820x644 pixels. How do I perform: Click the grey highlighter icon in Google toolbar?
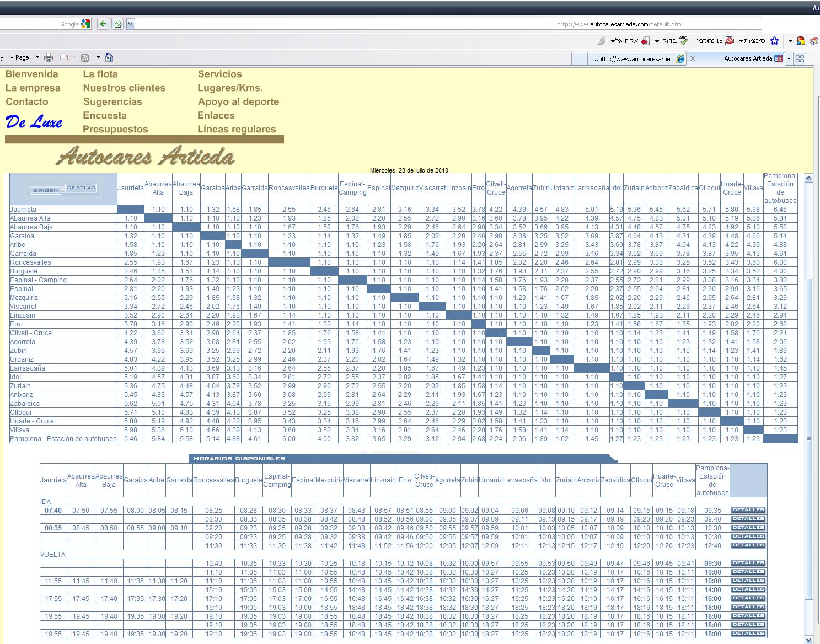(602, 41)
